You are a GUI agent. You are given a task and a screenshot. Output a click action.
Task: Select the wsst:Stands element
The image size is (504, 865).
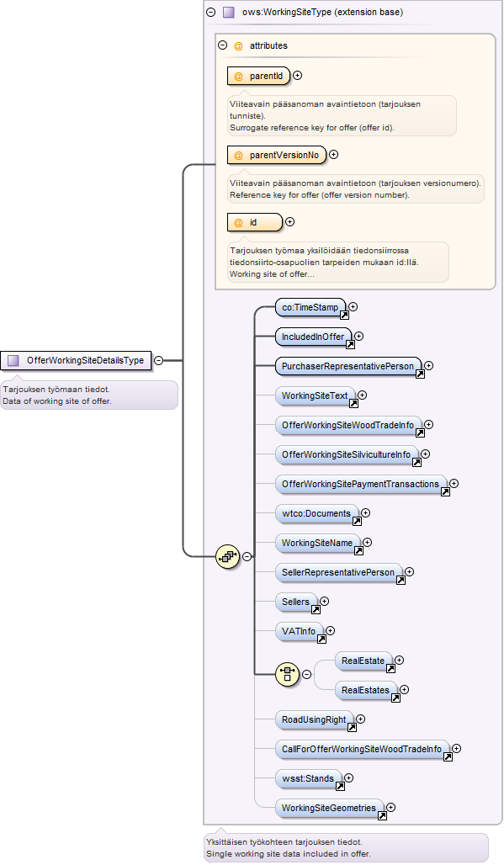308,778
